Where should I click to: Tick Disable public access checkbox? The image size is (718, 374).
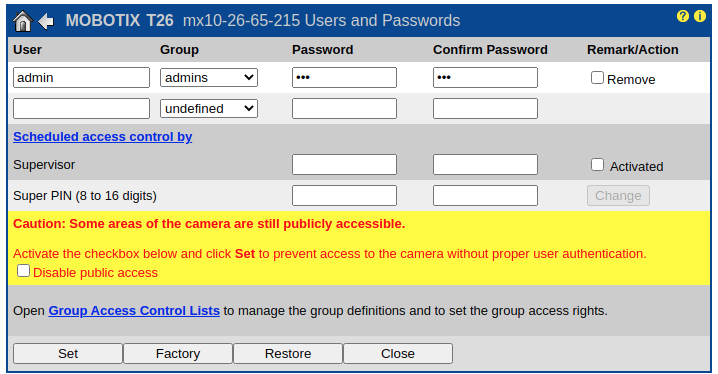pos(23,271)
